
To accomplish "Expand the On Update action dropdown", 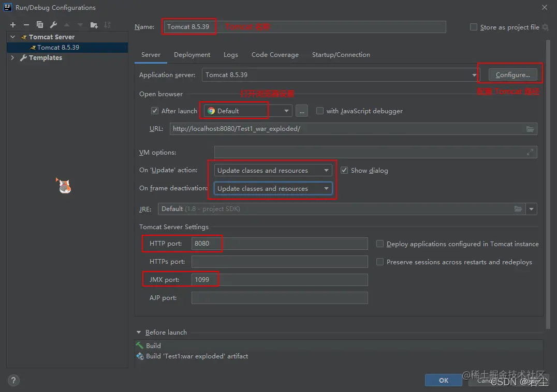I will [x=327, y=170].
